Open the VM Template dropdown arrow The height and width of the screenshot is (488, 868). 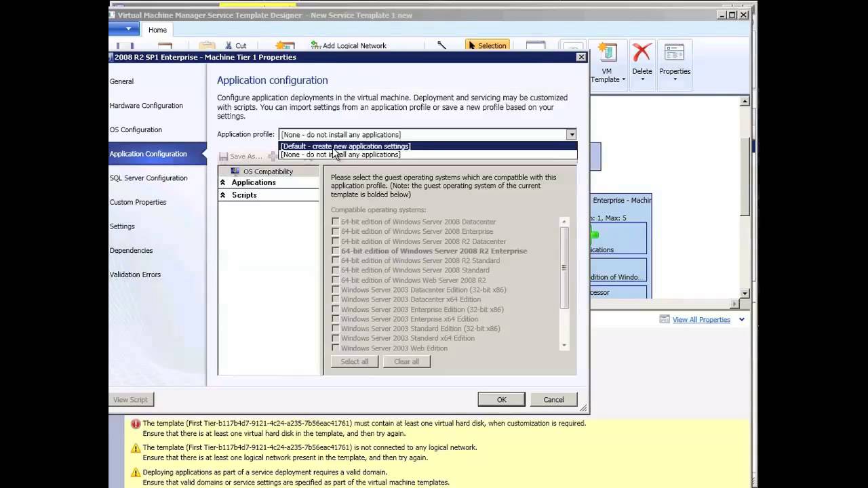point(624,80)
